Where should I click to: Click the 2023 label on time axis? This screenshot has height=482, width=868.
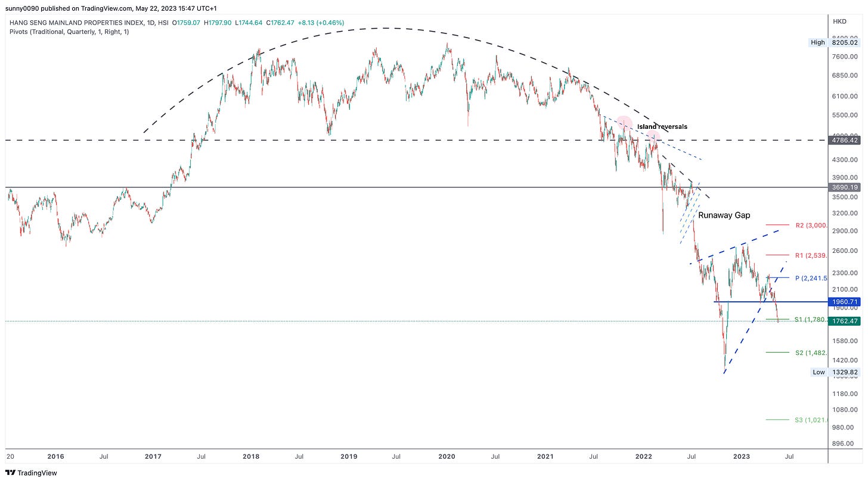pos(741,456)
